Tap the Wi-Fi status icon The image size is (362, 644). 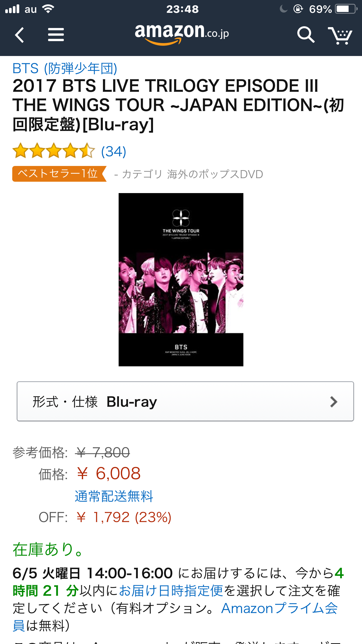tap(48, 9)
